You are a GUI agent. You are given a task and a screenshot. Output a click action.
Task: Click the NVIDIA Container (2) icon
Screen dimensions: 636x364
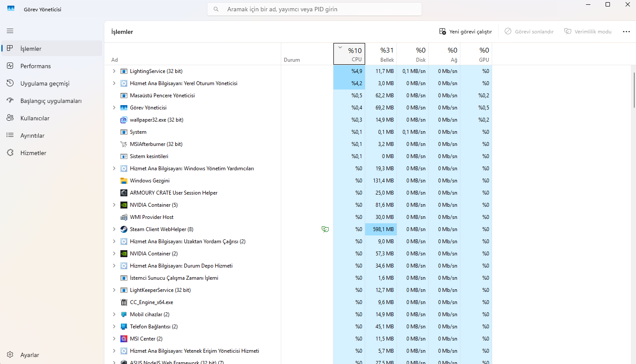(124, 254)
